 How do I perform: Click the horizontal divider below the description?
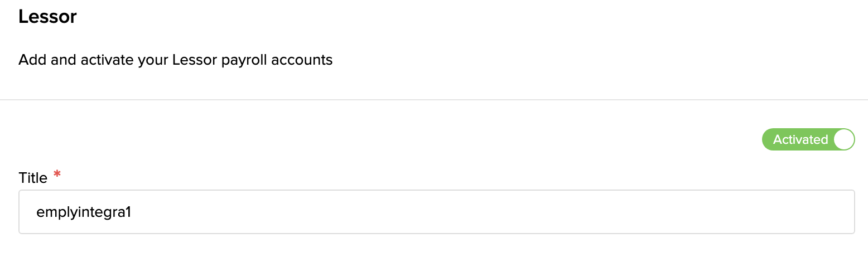434,100
